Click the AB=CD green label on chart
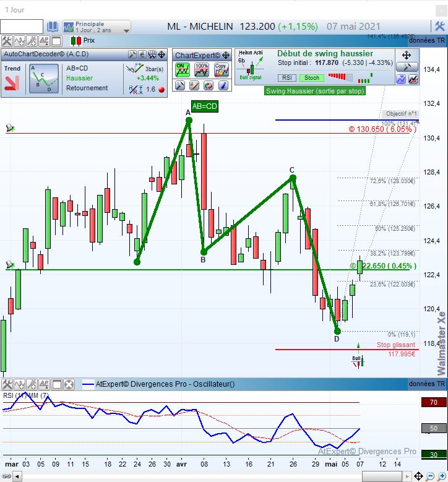This screenshot has height=482, width=448. 204,106
